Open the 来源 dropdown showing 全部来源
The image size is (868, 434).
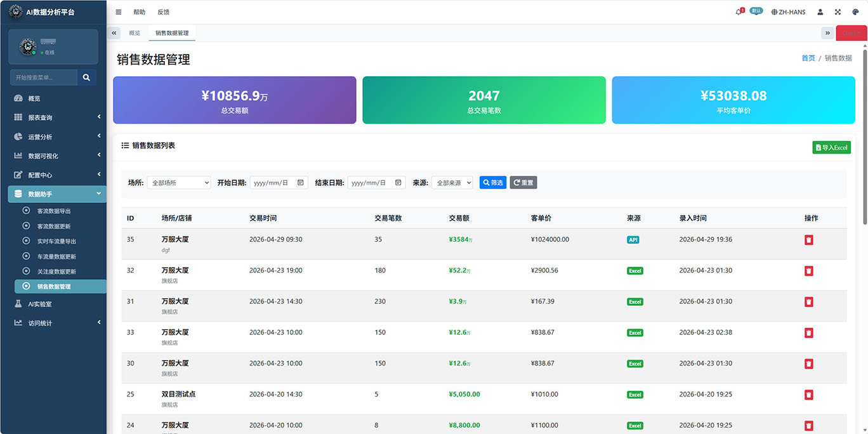click(452, 183)
